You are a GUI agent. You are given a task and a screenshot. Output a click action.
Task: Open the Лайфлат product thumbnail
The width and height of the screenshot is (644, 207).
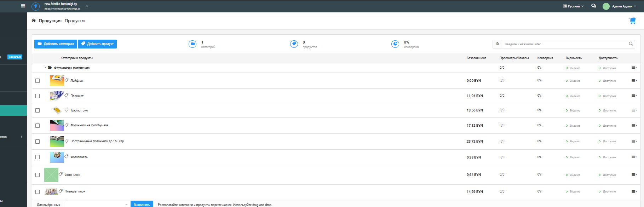[57, 81]
